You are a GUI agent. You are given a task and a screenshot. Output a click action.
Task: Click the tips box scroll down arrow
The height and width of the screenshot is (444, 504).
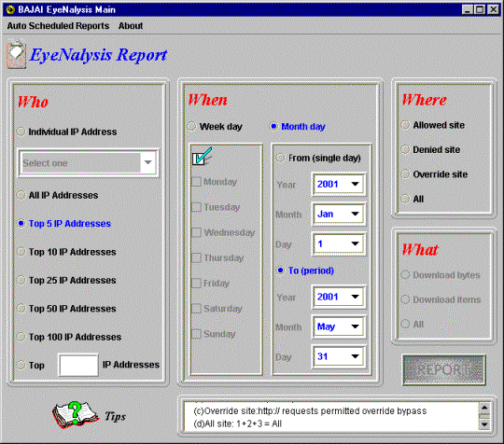[484, 424]
